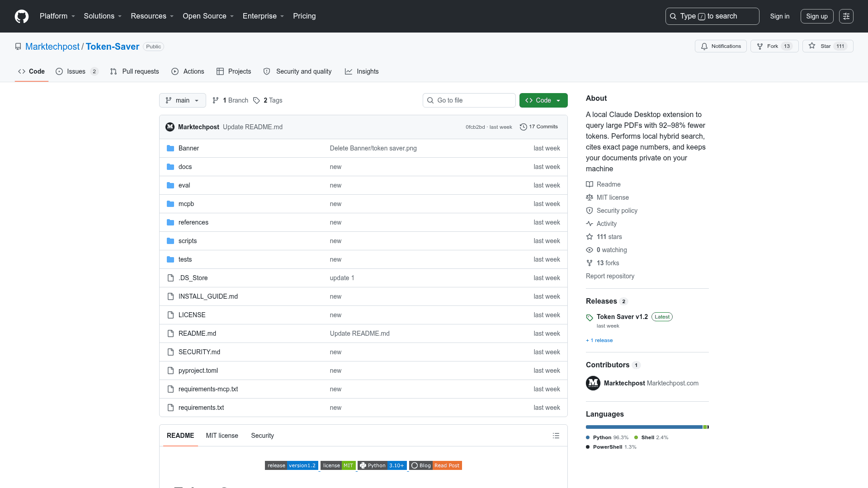Image resolution: width=868 pixels, height=488 pixels.
Task: Switch to the Actions tab
Action: (x=188, y=71)
